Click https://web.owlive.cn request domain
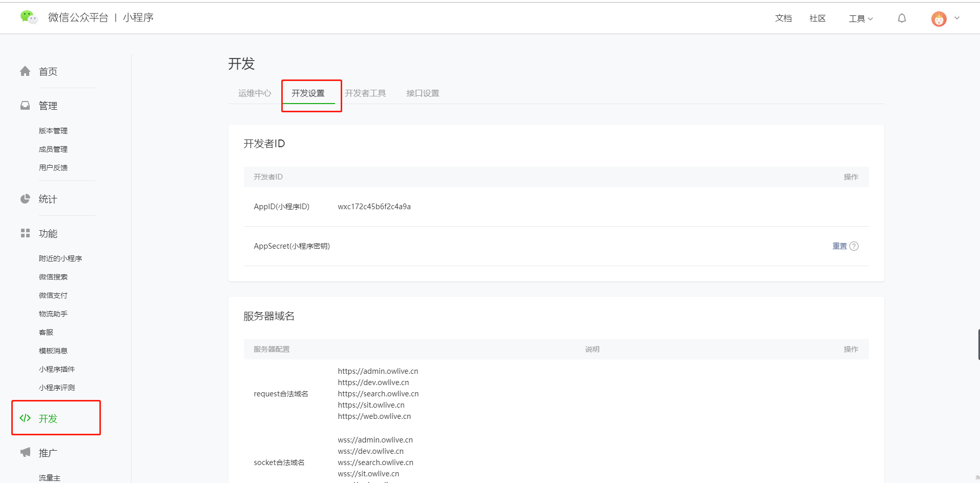This screenshot has width=980, height=483. [x=374, y=416]
